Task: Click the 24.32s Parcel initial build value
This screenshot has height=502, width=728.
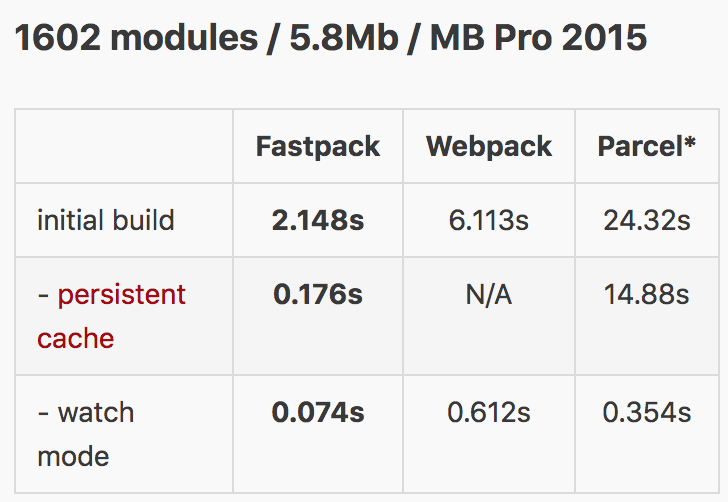Action: (x=647, y=220)
